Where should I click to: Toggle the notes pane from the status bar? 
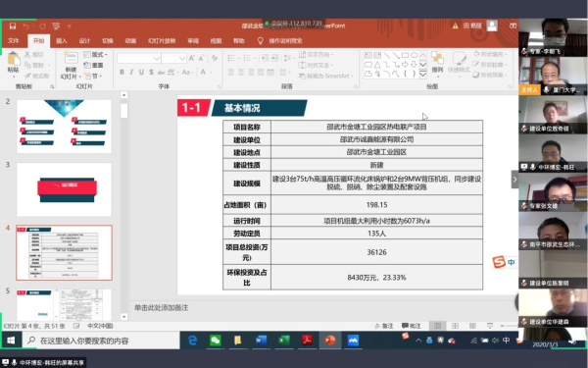tap(384, 326)
